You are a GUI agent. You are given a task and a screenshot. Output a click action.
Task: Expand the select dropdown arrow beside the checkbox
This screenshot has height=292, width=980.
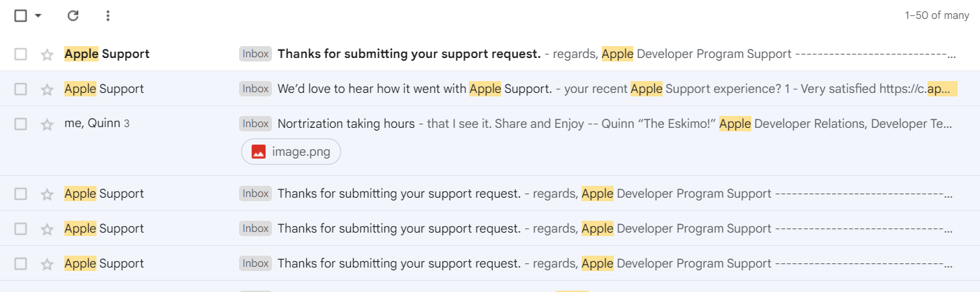tap(38, 15)
